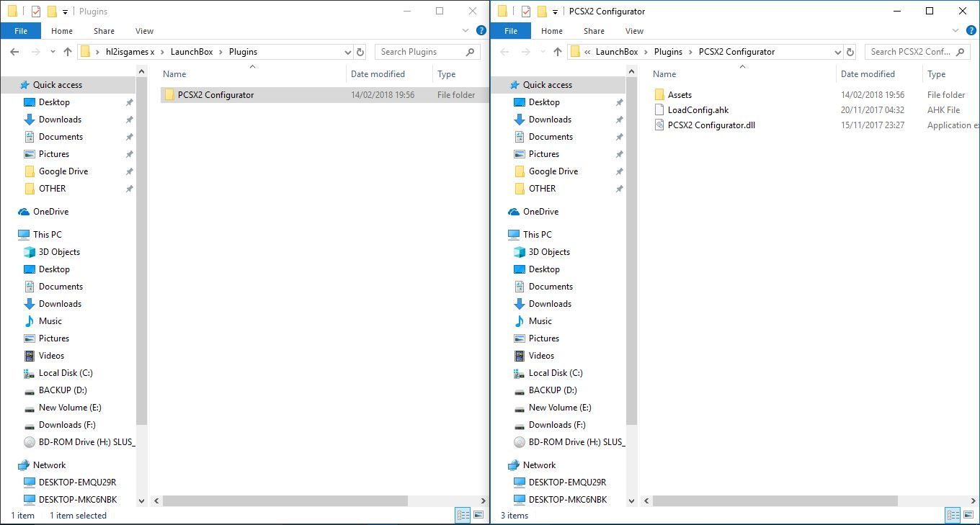Click Properties quick-access icon in Plugins title bar

36,12
